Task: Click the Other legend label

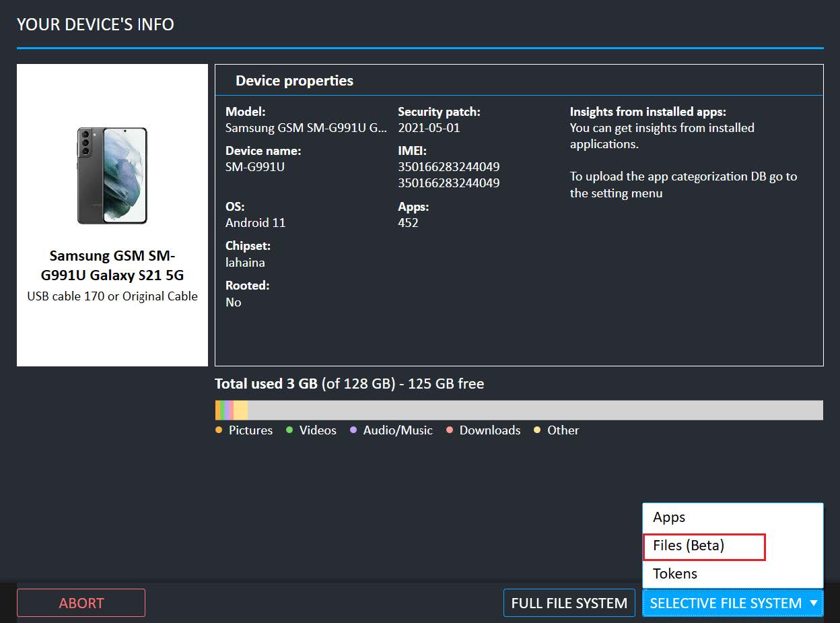Action: tap(563, 430)
